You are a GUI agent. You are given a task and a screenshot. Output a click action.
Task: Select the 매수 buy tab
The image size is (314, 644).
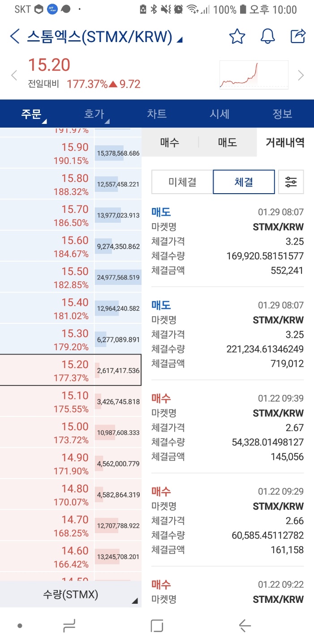click(x=170, y=142)
